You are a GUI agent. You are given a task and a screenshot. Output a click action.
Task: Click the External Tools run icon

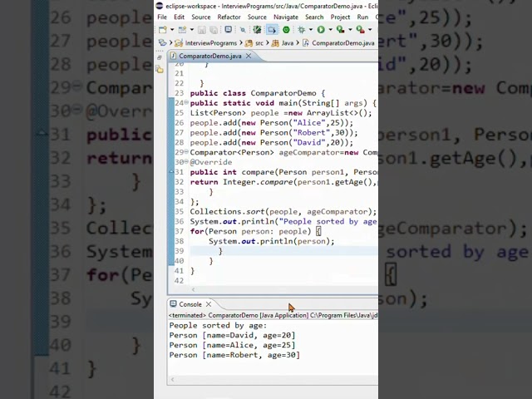pyautogui.click(x=360, y=30)
